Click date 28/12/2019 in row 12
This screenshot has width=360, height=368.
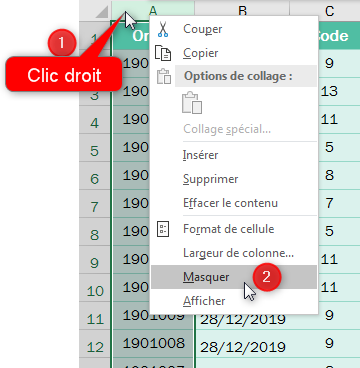(x=243, y=347)
